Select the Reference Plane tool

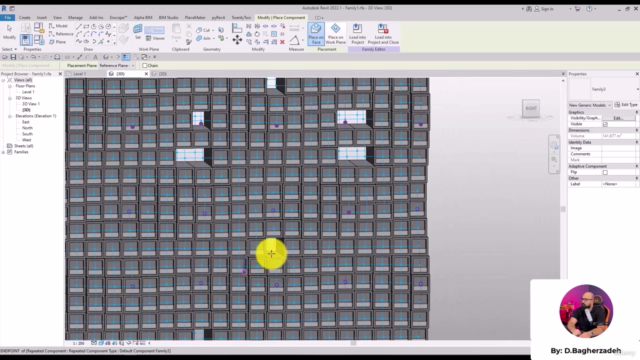click(x=57, y=42)
